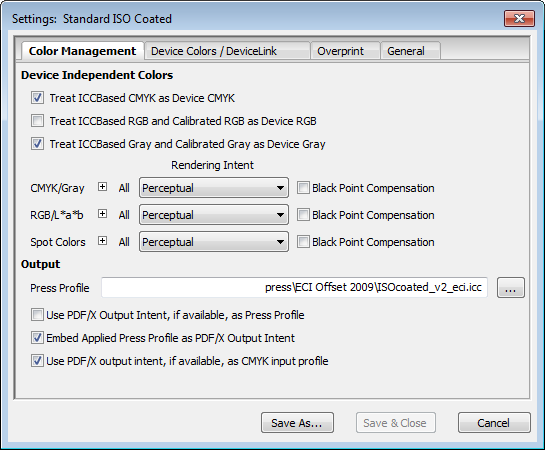This screenshot has width=545, height=450.
Task: Enable Black Point Compensation for CMYK/Gray
Action: point(303,188)
